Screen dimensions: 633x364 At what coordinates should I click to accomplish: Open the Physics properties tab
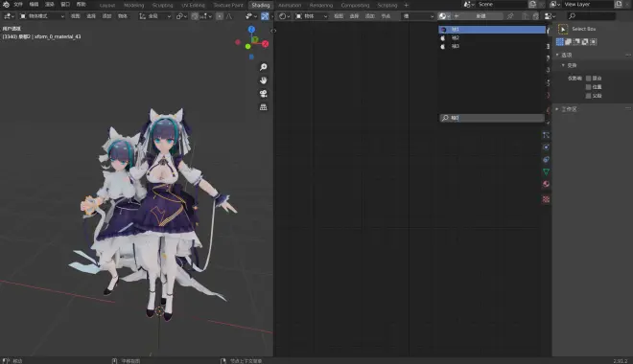546,148
